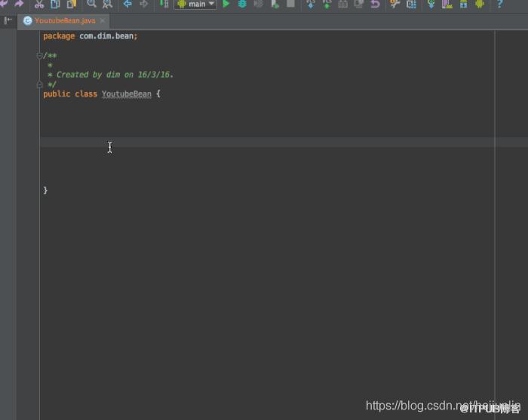Click the side-panel toggle left of the tab
This screenshot has height=420, width=528.
pos(8,20)
